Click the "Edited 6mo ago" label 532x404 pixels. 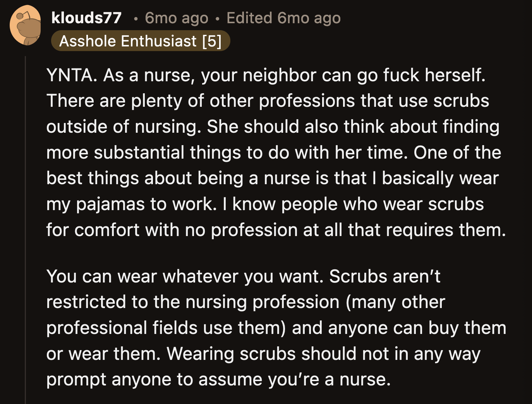(283, 18)
